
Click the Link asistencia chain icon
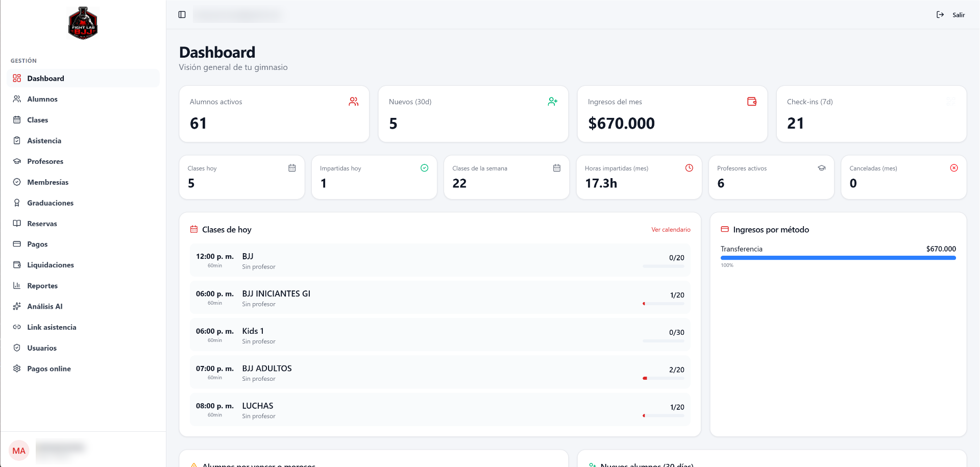point(17,327)
